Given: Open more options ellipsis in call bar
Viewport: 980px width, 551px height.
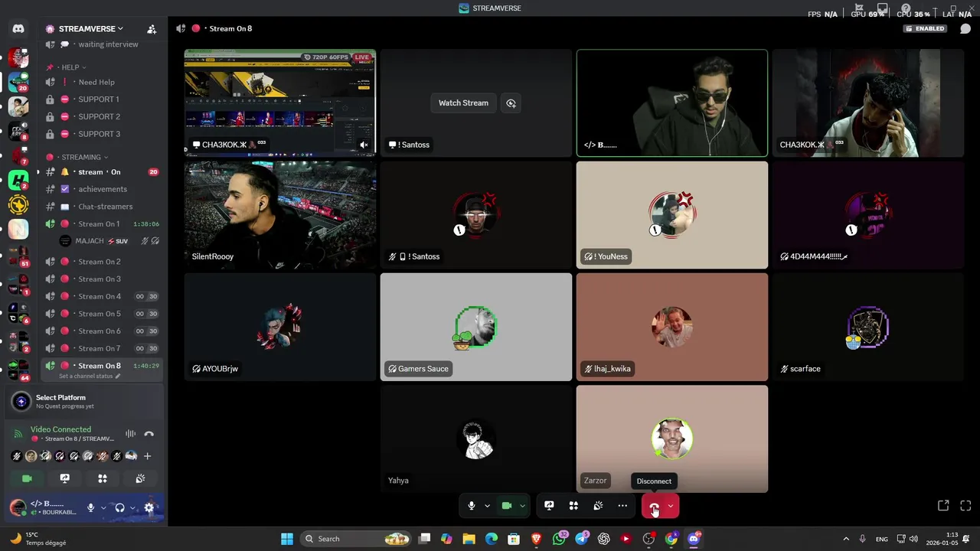Looking at the screenshot, I should click(x=622, y=506).
